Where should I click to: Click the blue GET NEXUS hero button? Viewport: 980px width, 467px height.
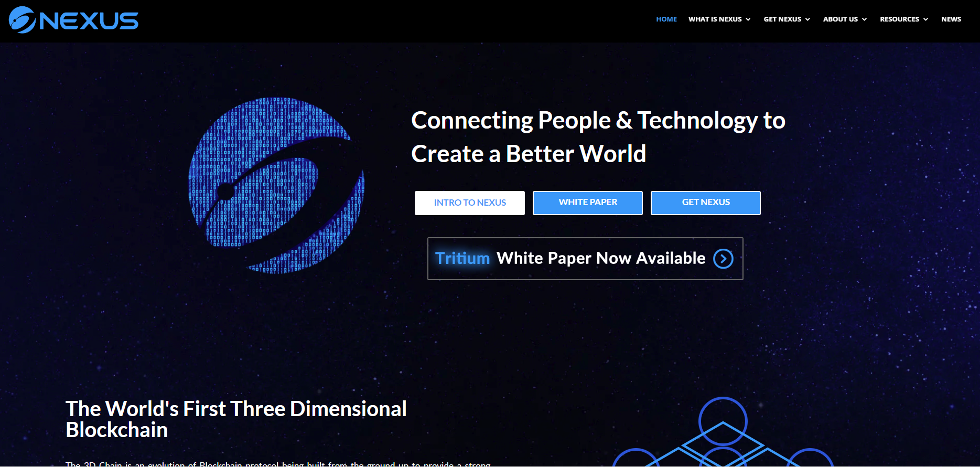click(x=706, y=203)
